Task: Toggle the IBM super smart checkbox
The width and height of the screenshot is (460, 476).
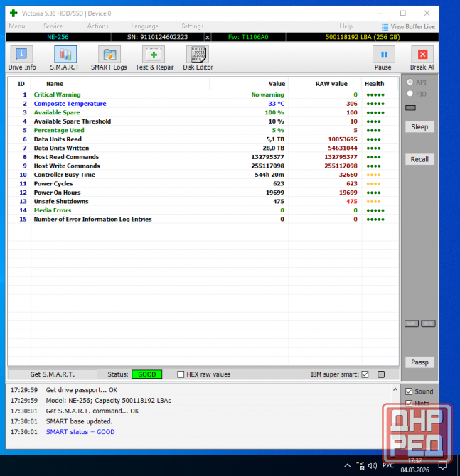Action: [365, 374]
